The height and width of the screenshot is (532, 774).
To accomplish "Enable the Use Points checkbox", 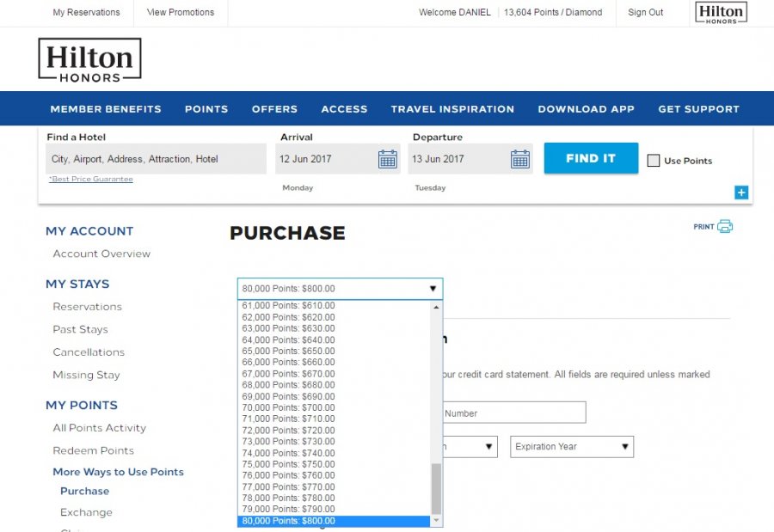I will [x=654, y=161].
